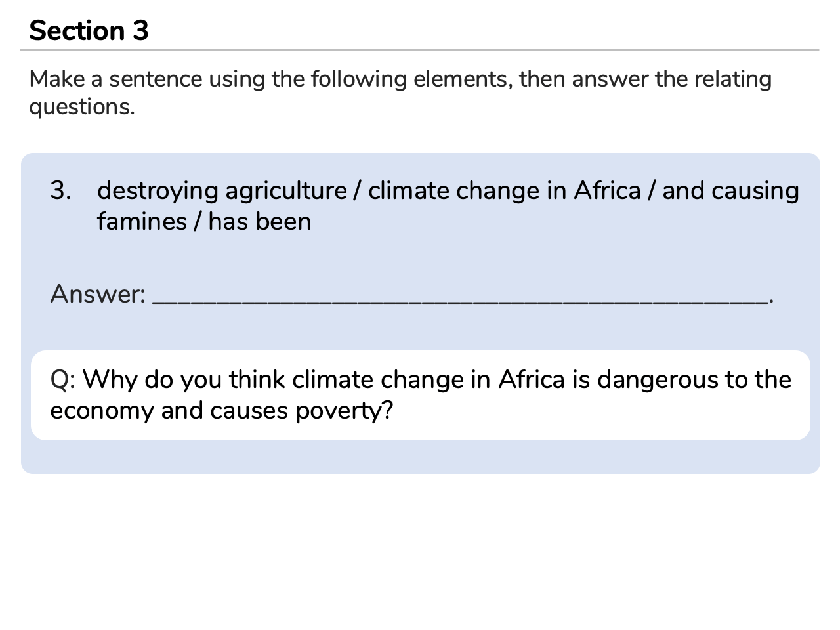This screenshot has height=630, width=840.
Task: Click the Section 3 heading
Action: [x=89, y=31]
